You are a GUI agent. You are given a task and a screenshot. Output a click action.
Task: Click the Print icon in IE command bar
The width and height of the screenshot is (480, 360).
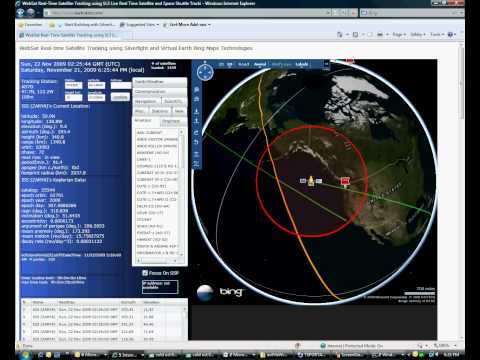(380, 34)
